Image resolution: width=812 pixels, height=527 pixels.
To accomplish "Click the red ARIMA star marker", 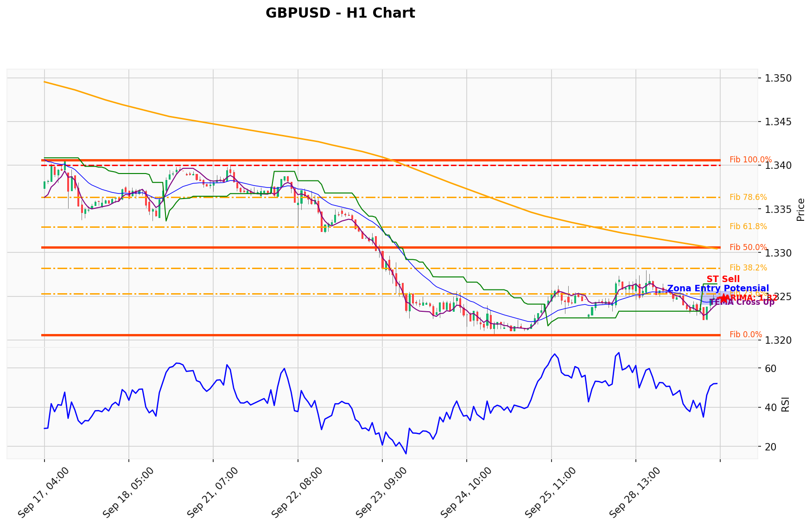I will [724, 298].
